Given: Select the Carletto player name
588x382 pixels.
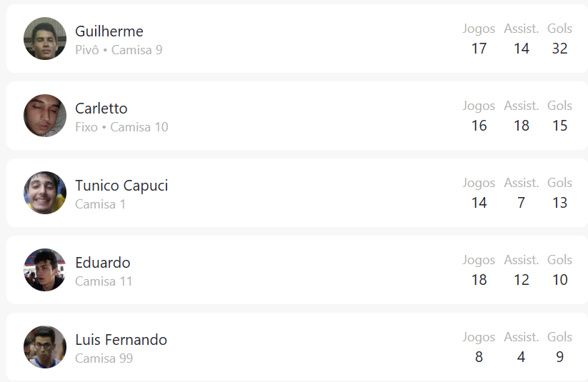Looking at the screenshot, I should [x=101, y=109].
